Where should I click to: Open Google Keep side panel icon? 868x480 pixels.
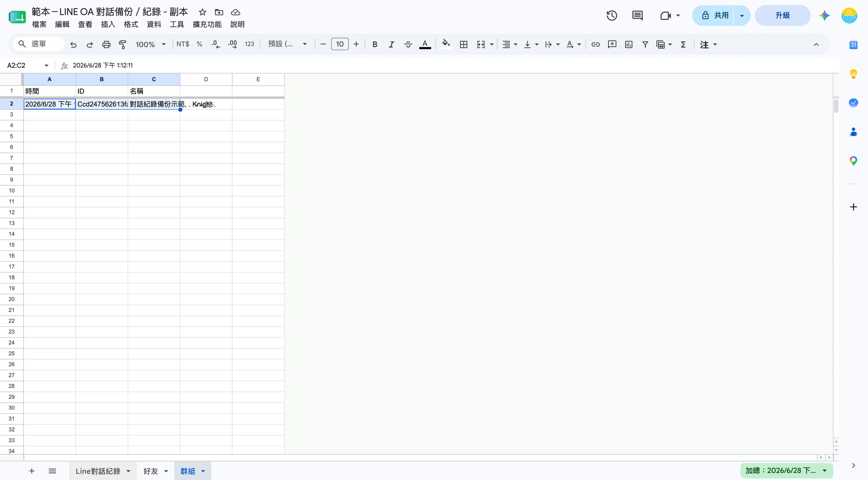[853, 74]
